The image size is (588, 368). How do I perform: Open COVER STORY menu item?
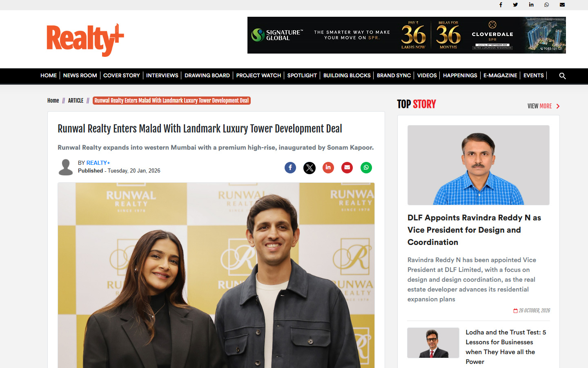122,76
